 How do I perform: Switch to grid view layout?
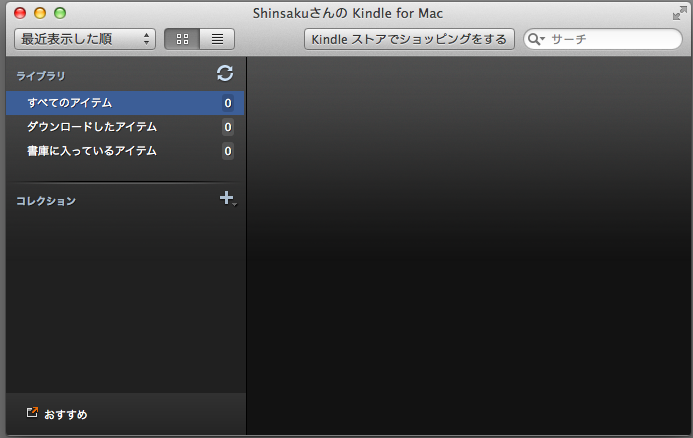182,39
